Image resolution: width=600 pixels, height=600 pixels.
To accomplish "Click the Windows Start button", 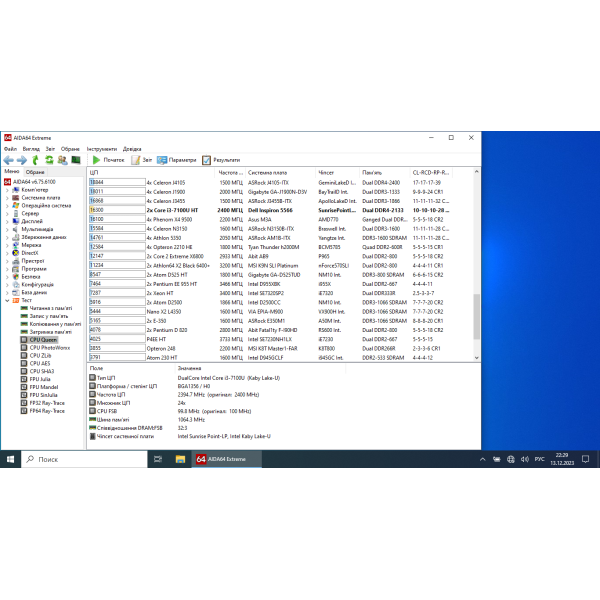I will 10,459.
